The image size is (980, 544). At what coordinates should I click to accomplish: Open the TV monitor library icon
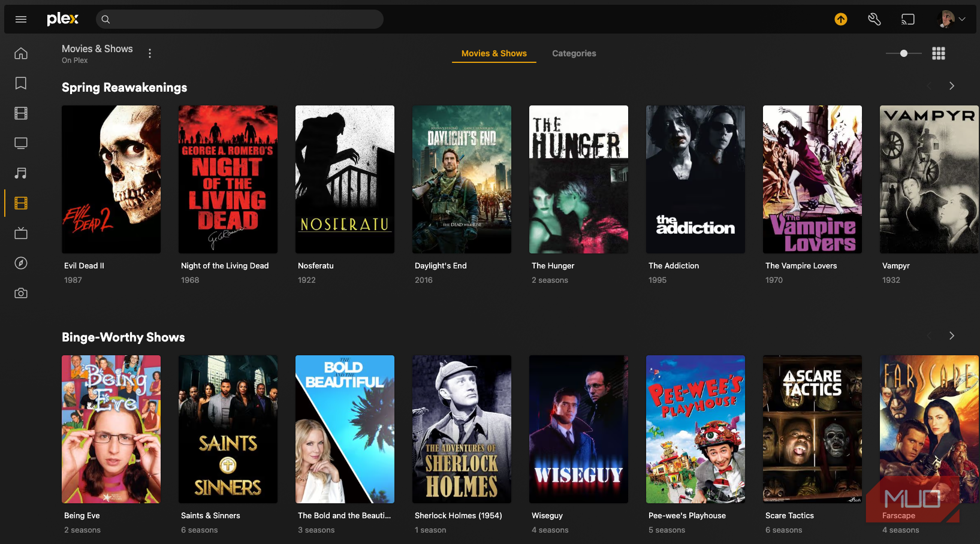coord(21,143)
